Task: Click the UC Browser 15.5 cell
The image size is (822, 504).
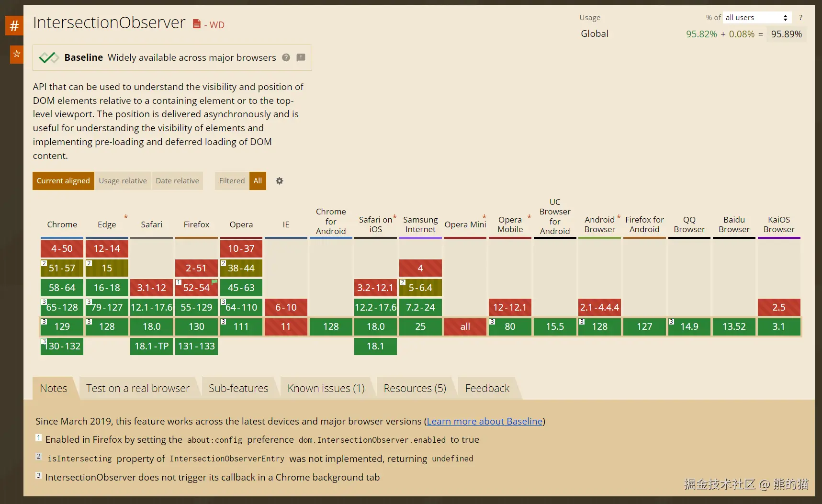Action: click(555, 326)
